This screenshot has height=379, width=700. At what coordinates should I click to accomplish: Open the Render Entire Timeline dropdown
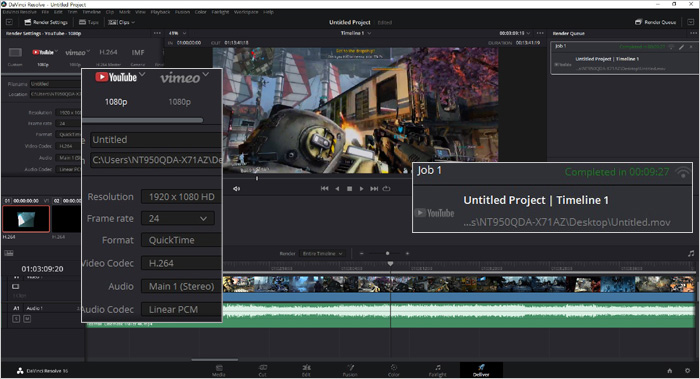tap(321, 254)
